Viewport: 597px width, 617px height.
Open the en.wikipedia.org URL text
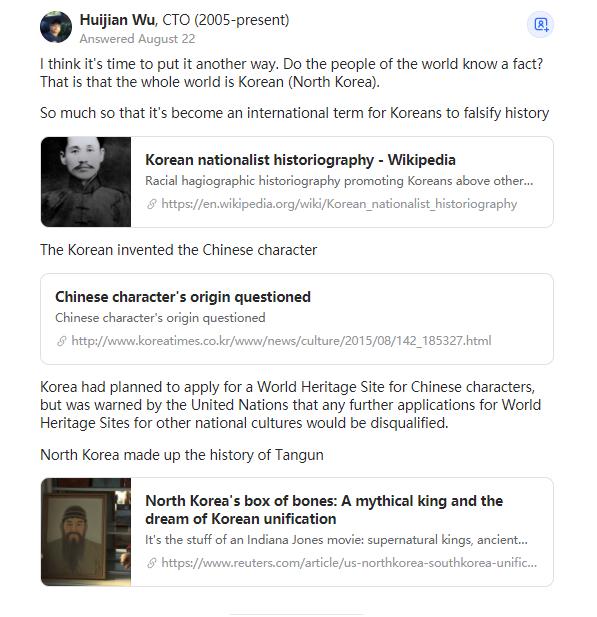tap(339, 204)
